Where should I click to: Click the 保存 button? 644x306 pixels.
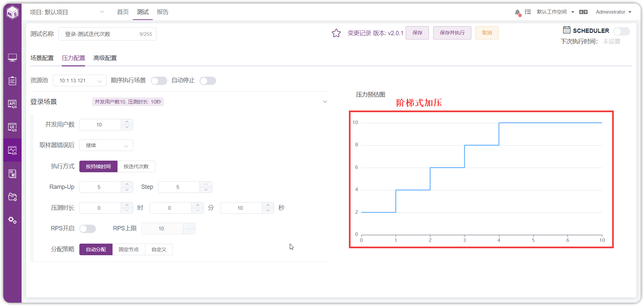417,33
